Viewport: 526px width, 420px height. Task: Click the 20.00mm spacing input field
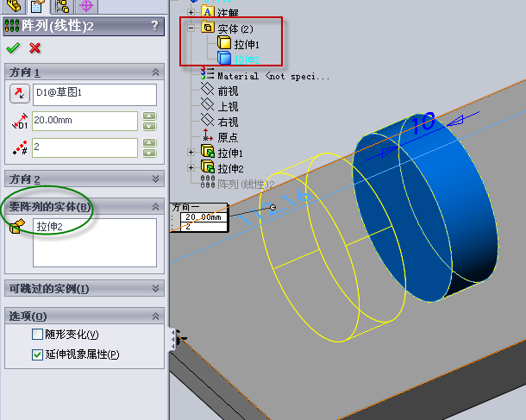(x=85, y=121)
